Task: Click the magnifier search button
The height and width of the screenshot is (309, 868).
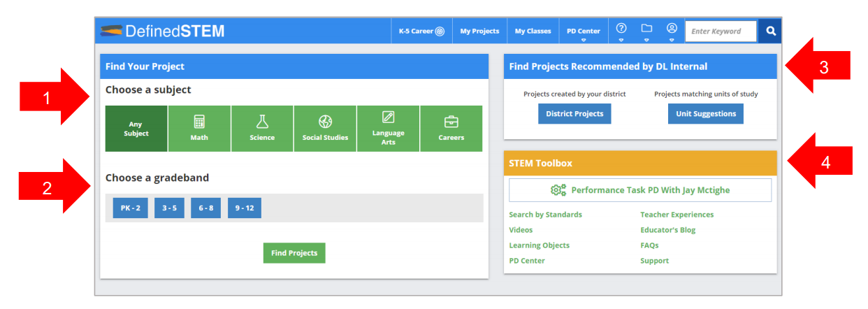Action: coord(770,31)
